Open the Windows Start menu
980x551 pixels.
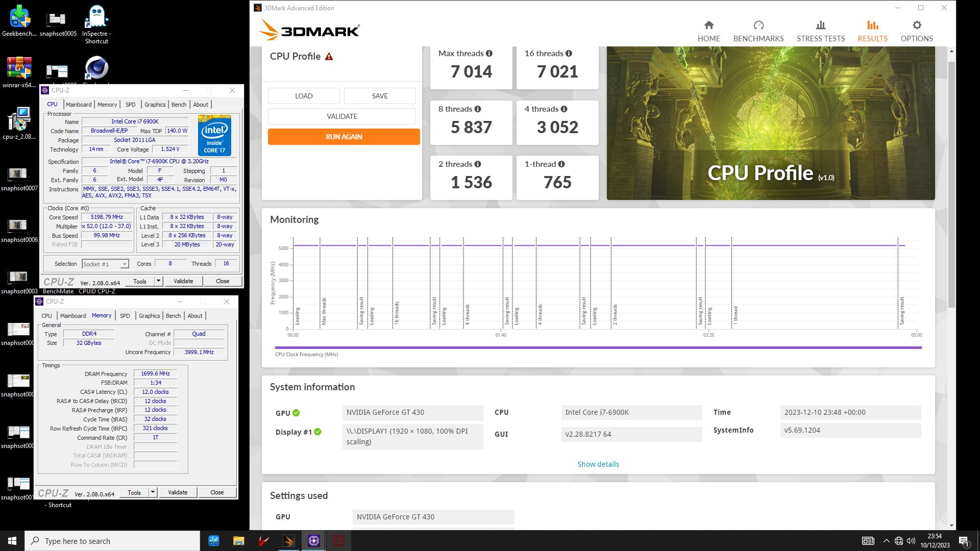tap(12, 541)
